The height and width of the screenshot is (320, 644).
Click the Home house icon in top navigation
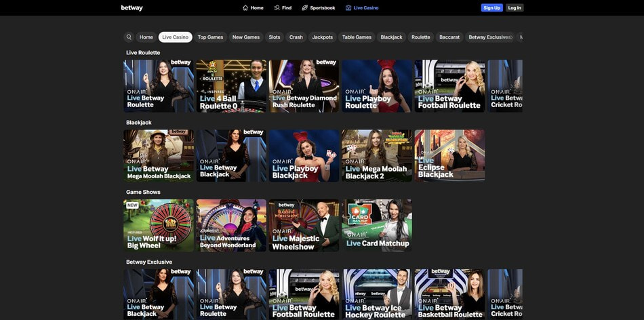point(245,8)
